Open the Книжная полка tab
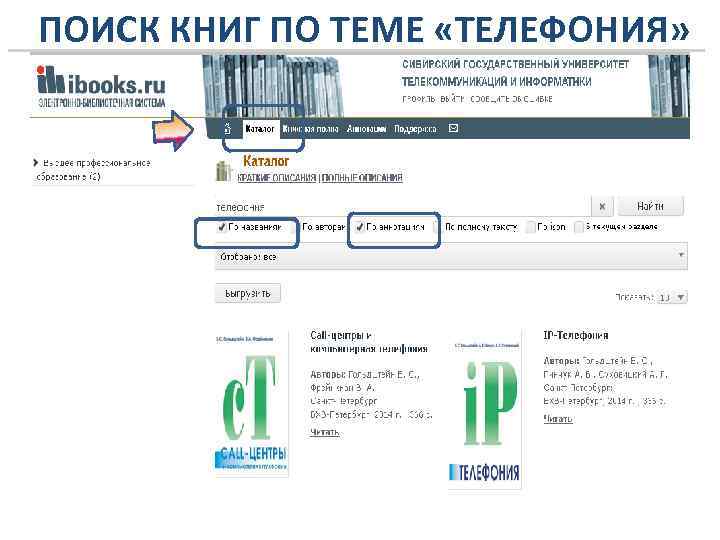This screenshot has width=720, height=540. click(310, 129)
